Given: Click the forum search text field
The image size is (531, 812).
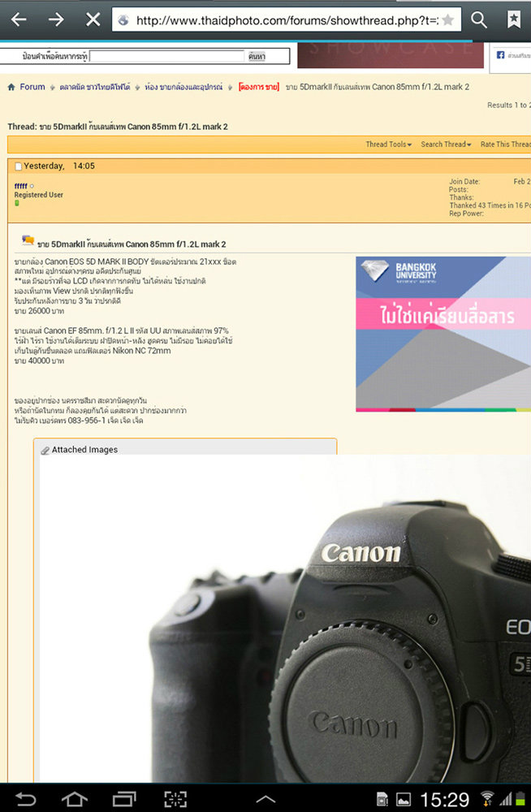Looking at the screenshot, I should [166, 57].
